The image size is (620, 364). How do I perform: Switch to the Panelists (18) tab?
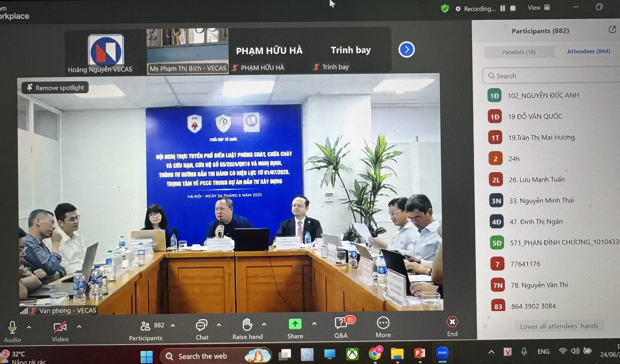(x=519, y=52)
